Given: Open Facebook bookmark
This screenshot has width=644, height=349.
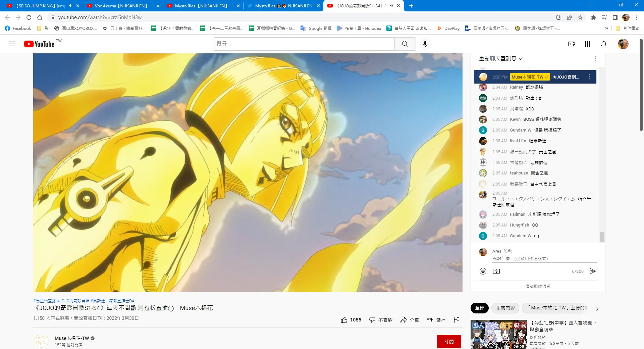Looking at the screenshot, I should 18,29.
